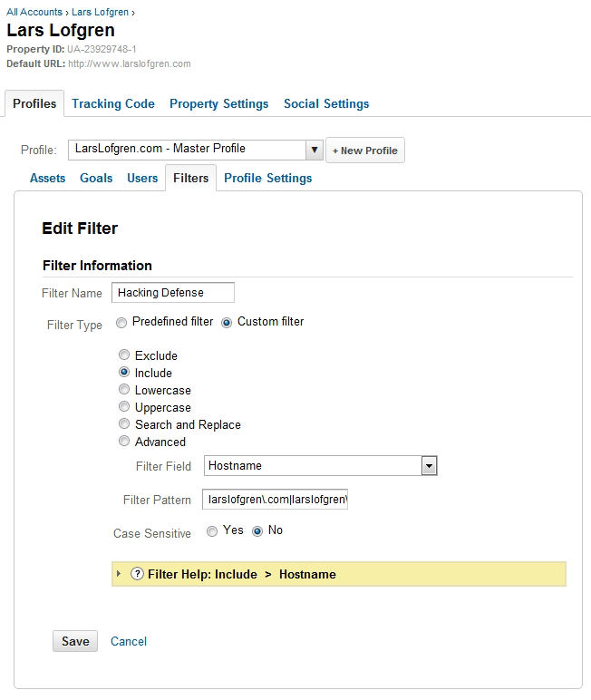Viewport: 591px width, 700px height.
Task: Open the Goals sub-tab
Action: (x=96, y=178)
